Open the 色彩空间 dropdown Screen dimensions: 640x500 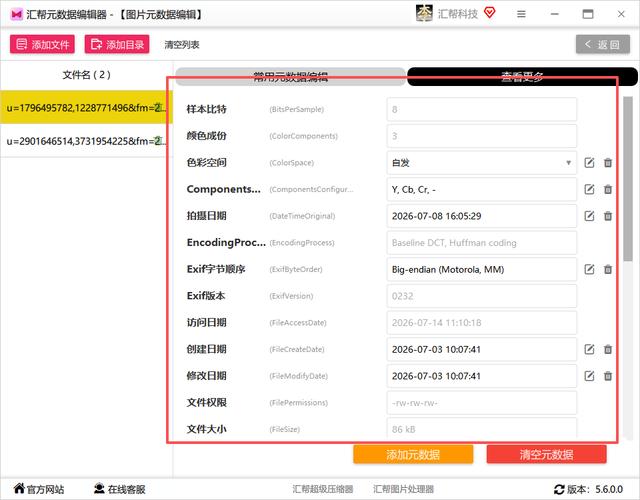(x=482, y=163)
